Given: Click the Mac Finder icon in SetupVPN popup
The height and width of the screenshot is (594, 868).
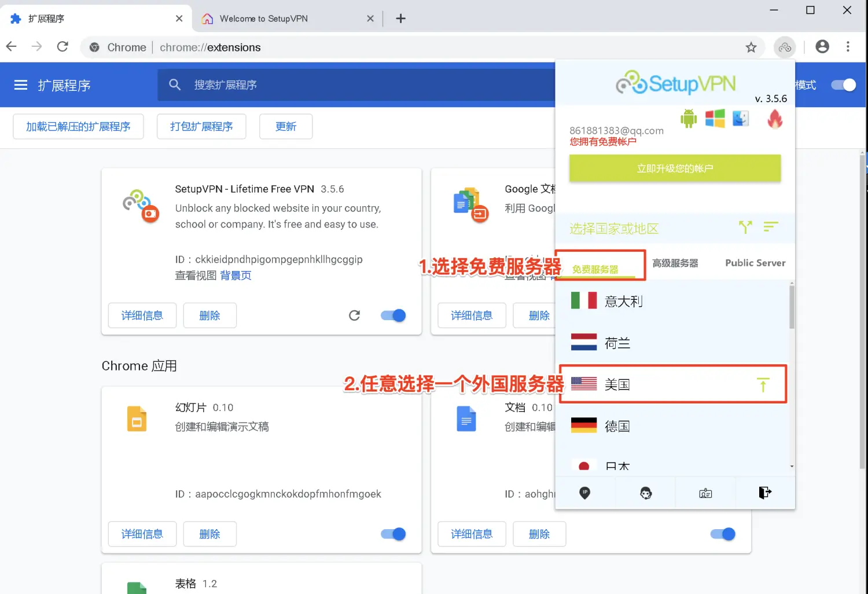Looking at the screenshot, I should (741, 118).
